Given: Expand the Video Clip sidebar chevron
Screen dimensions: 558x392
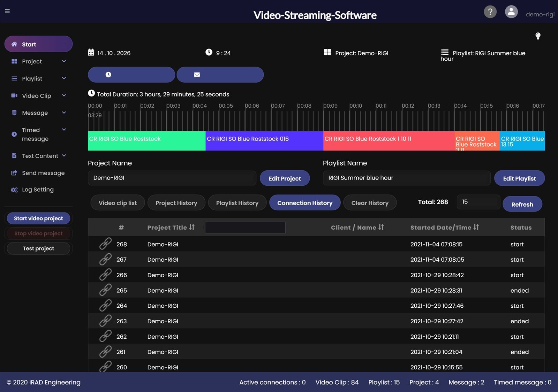Looking at the screenshot, I should pyautogui.click(x=64, y=95).
